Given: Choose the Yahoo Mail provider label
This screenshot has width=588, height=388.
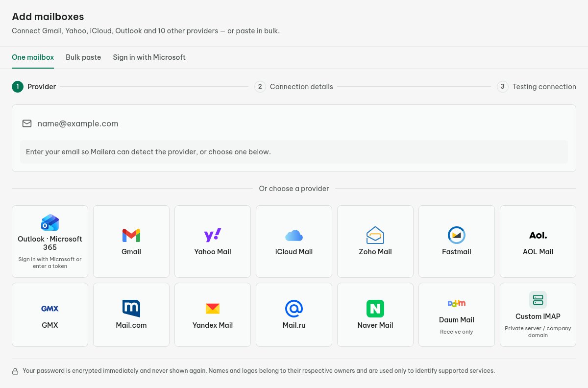Looking at the screenshot, I should [213, 252].
